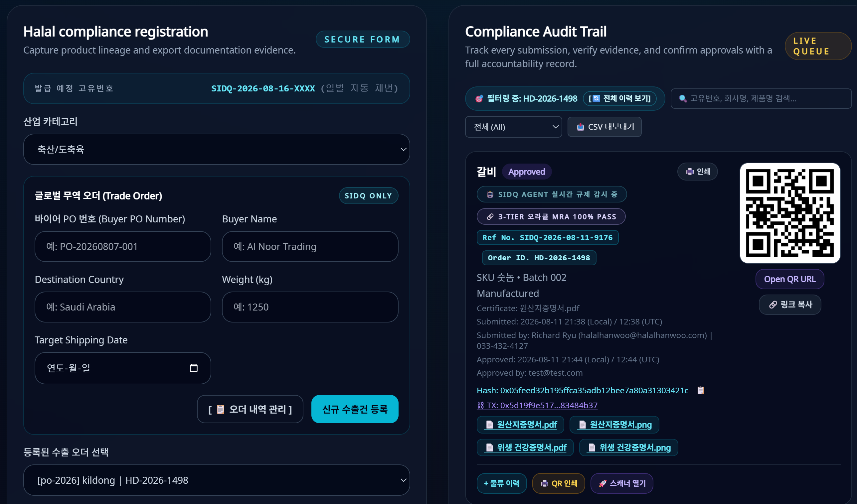
Task: Click 신규 수출건 등록 button
Action: (355, 409)
